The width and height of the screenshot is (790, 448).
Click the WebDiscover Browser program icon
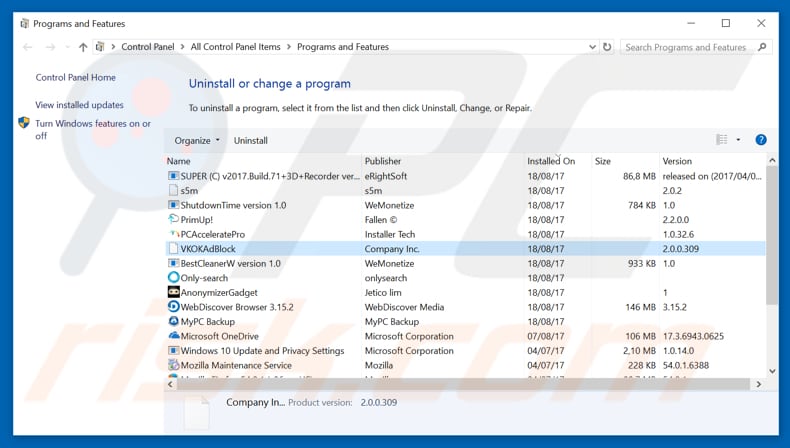point(173,306)
